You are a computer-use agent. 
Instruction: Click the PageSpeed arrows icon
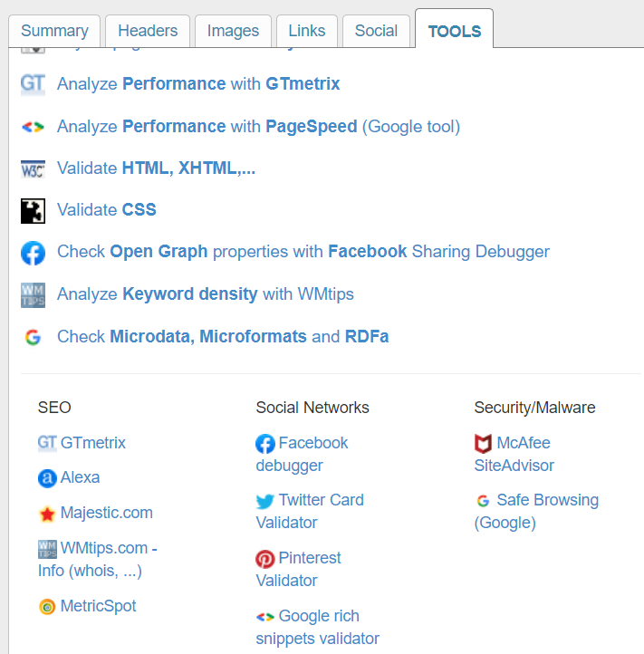coord(33,127)
